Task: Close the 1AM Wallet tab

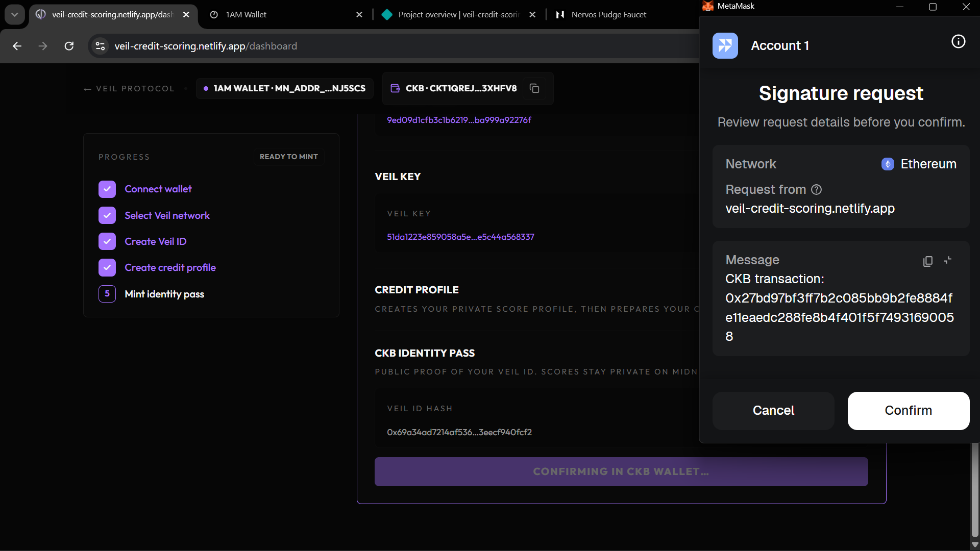Action: click(359, 15)
